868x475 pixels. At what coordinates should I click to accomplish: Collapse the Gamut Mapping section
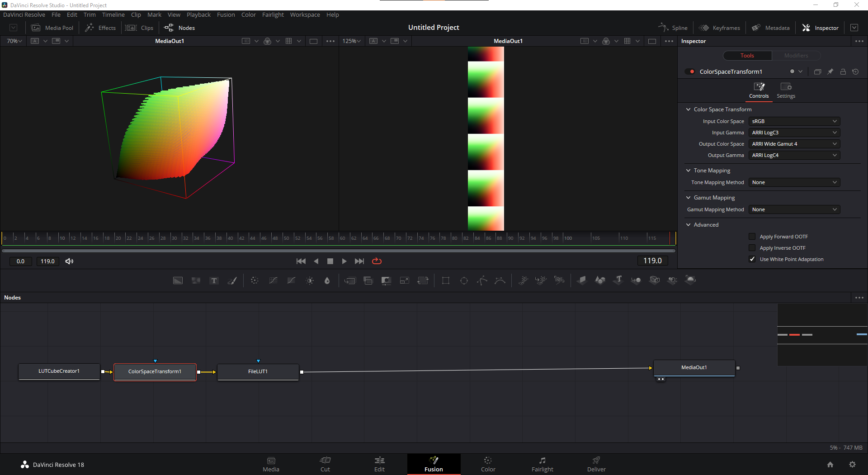[689, 198]
